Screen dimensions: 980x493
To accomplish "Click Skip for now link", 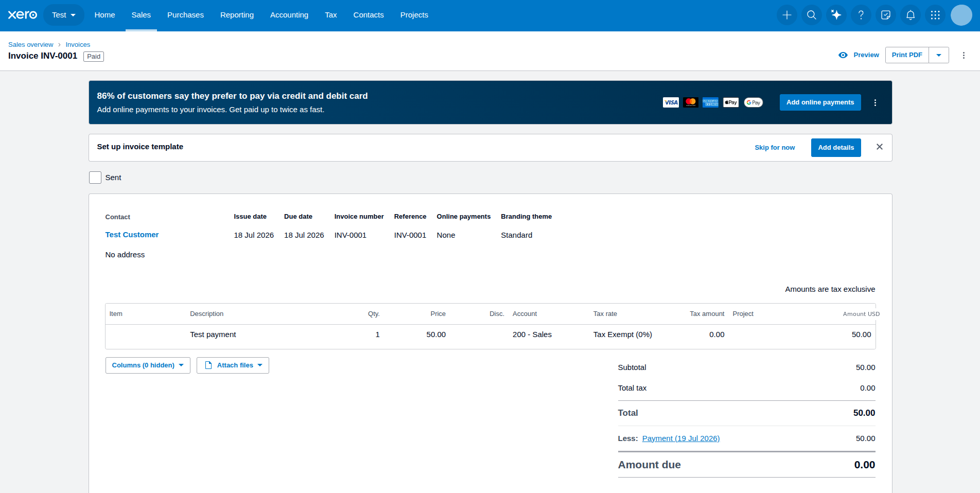I will point(775,148).
